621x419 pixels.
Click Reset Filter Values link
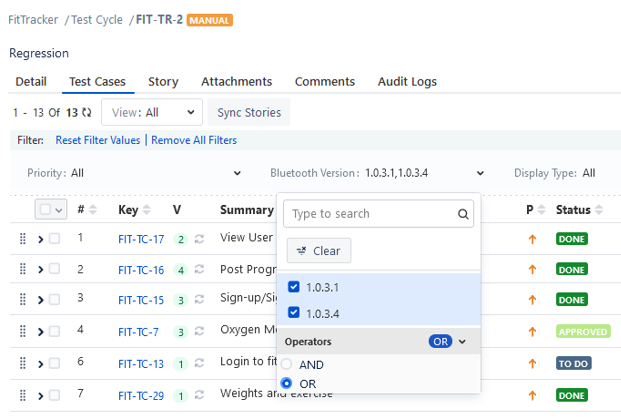click(x=98, y=140)
